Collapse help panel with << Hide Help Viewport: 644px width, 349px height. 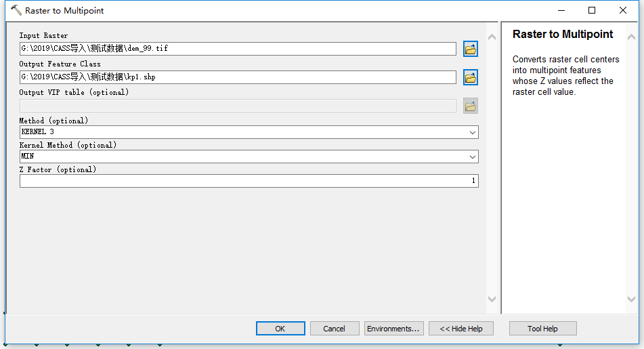[460, 329]
